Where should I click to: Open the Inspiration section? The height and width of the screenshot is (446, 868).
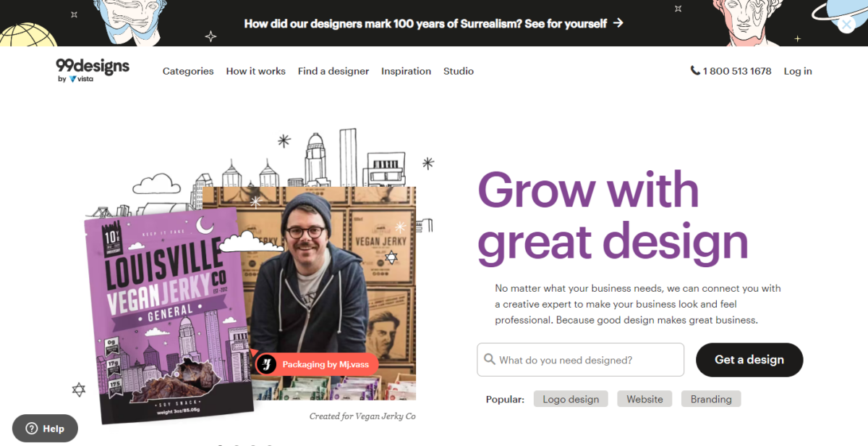click(407, 71)
